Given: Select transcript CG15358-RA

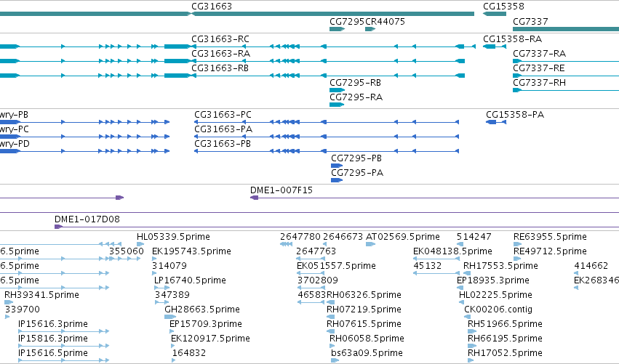Looking at the screenshot, I should 512,39.
